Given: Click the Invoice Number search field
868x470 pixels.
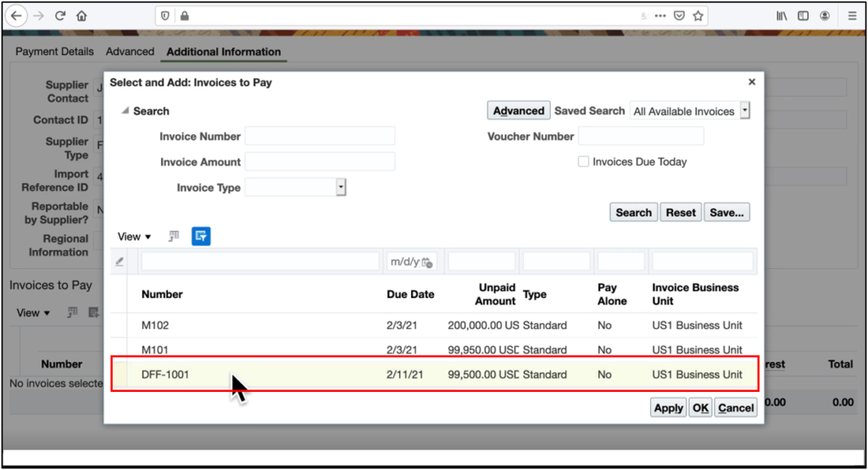Looking at the screenshot, I should pyautogui.click(x=320, y=137).
